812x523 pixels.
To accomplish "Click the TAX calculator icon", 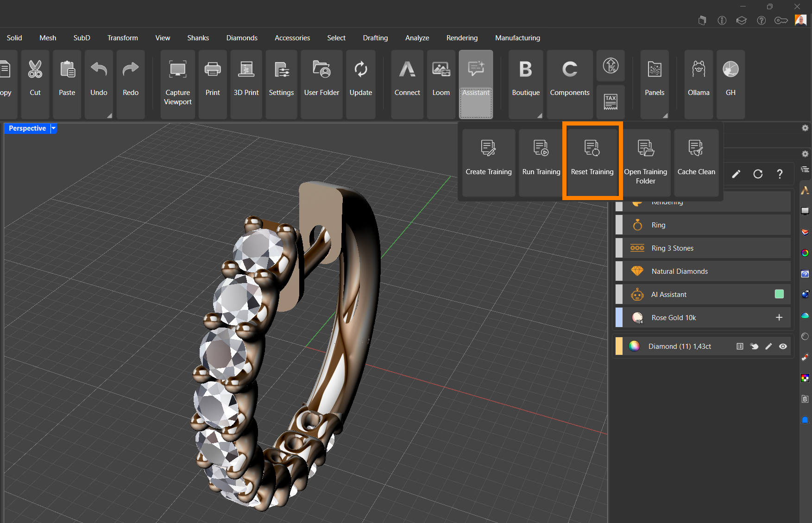I will [x=611, y=101].
